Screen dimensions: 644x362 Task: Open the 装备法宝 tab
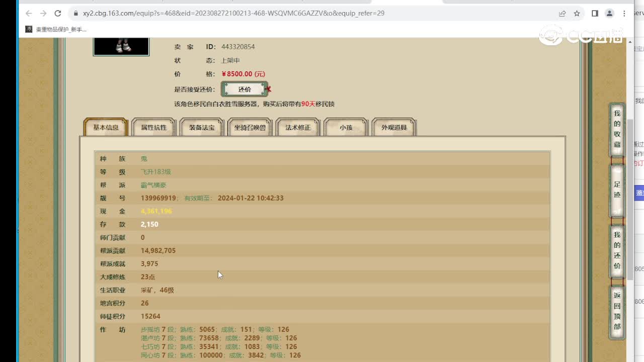click(x=202, y=127)
